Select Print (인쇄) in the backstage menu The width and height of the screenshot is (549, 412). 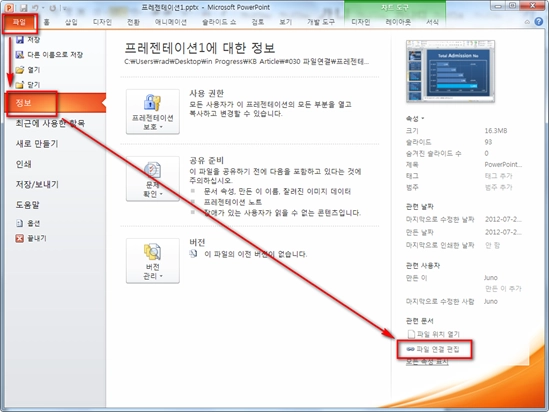23,164
